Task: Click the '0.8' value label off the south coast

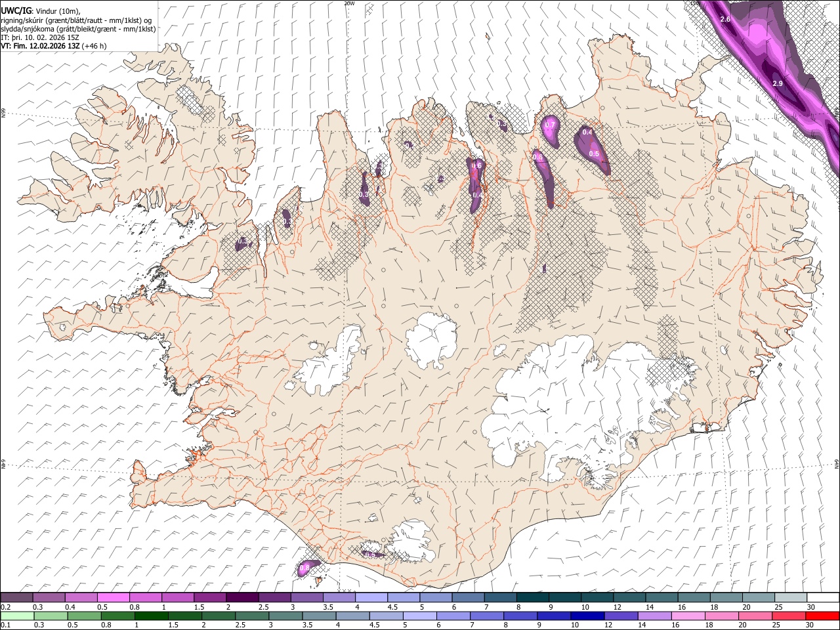Action: 304,568
